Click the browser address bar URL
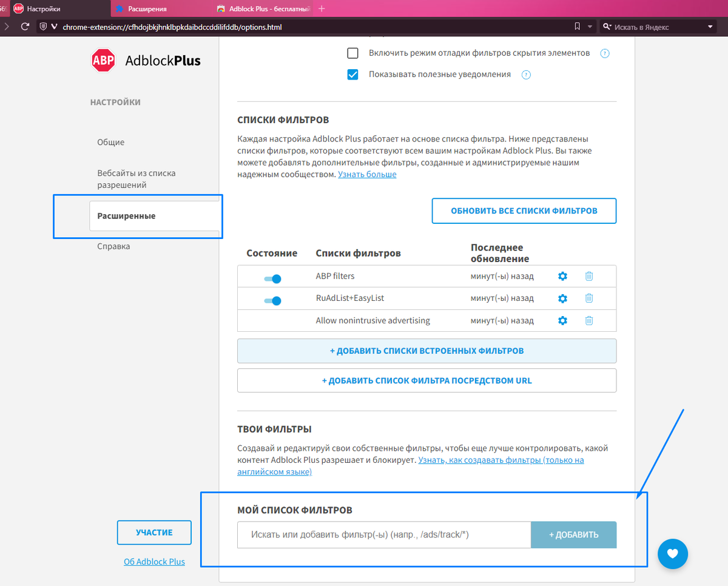This screenshot has width=728, height=586. [172, 27]
